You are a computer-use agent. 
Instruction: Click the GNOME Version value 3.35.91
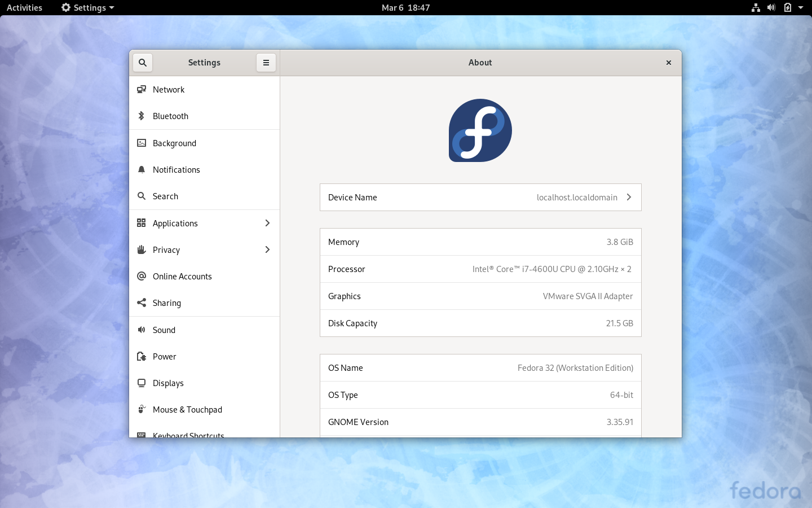click(x=620, y=422)
